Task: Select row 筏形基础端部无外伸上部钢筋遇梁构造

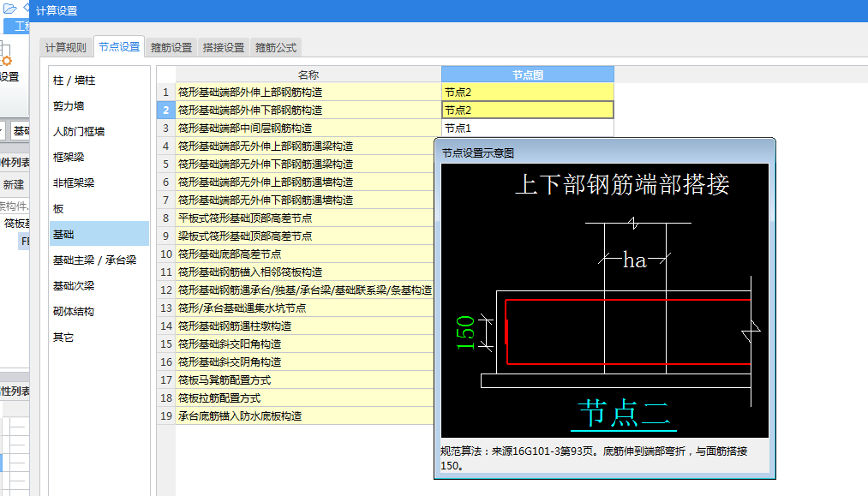Action: [x=305, y=146]
